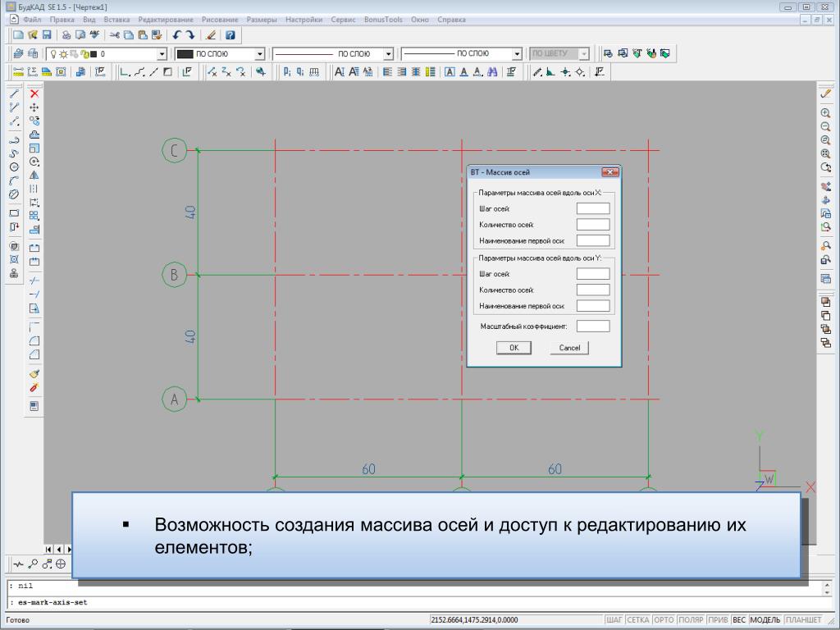Open the Файл menu
The width and height of the screenshot is (840, 630).
32,20
